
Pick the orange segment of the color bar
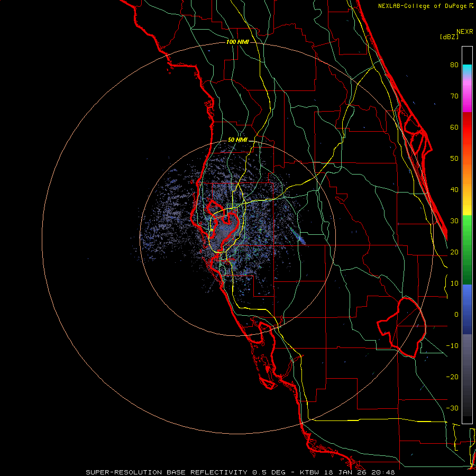pyautogui.click(x=467, y=171)
